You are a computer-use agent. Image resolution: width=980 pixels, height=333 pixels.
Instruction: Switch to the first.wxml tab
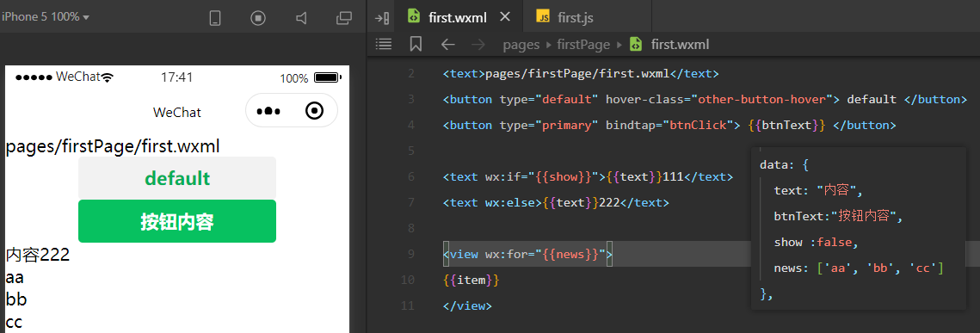click(457, 17)
